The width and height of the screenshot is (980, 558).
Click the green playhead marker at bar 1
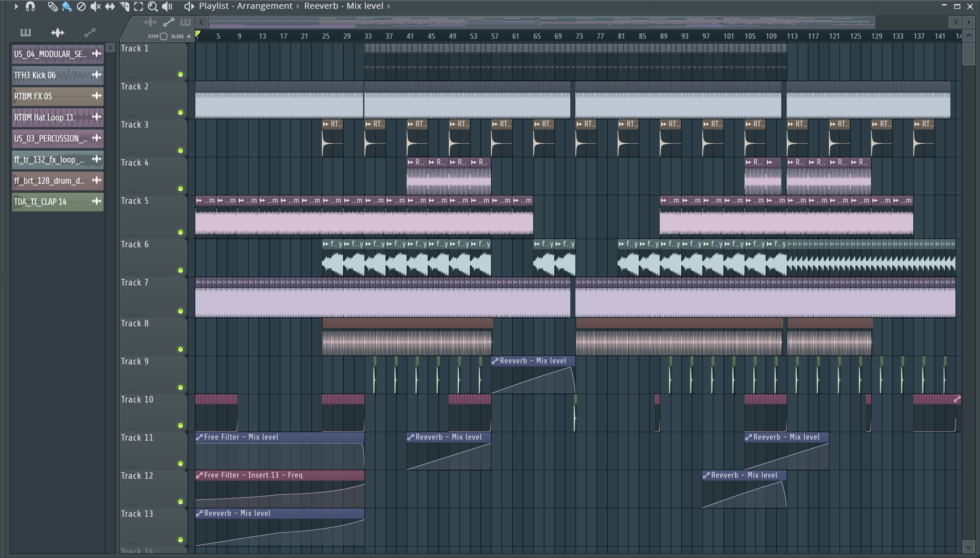click(198, 34)
